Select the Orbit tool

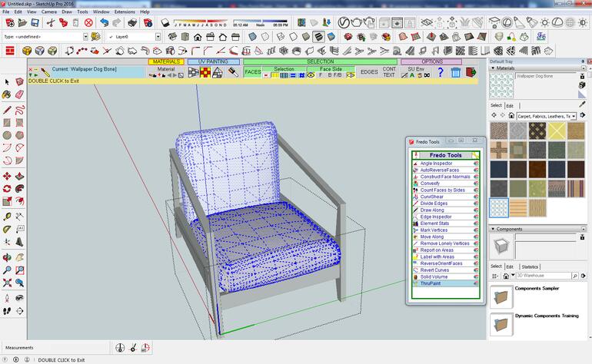tap(7, 257)
